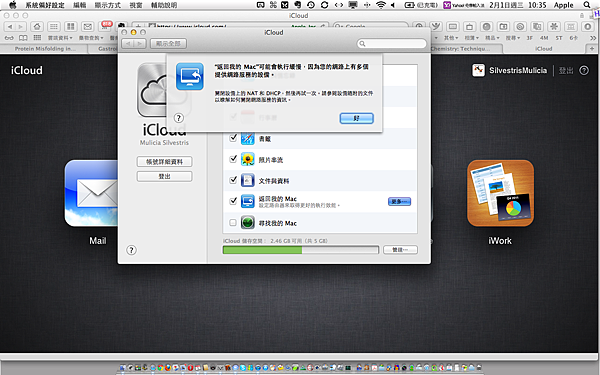Add a new Safari tab with plus button

pyautogui.click(x=592, y=49)
